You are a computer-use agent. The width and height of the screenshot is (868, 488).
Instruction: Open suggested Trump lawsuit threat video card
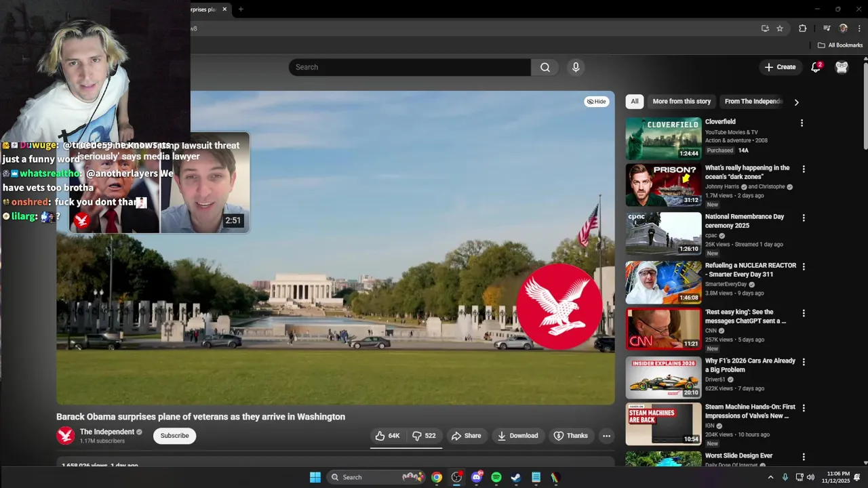[x=160, y=183]
